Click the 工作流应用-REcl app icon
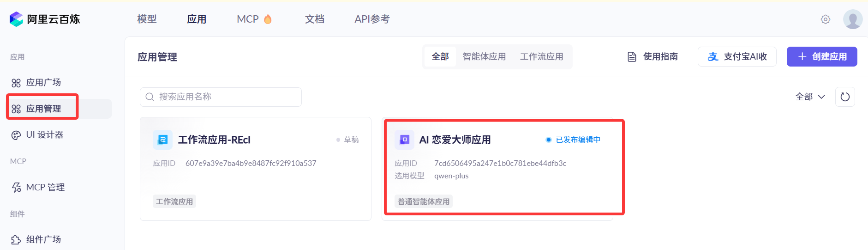 [x=162, y=140]
